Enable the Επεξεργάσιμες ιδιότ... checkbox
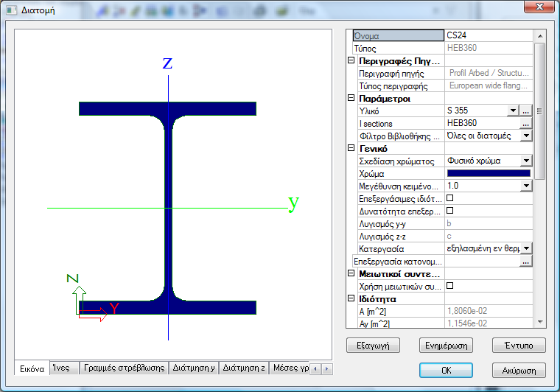The height and width of the screenshot is (392, 560). [450, 197]
